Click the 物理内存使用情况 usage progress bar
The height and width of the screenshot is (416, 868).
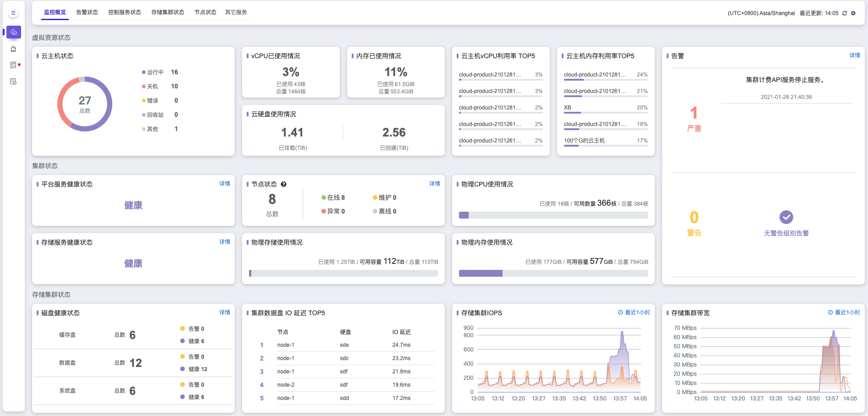(x=553, y=274)
